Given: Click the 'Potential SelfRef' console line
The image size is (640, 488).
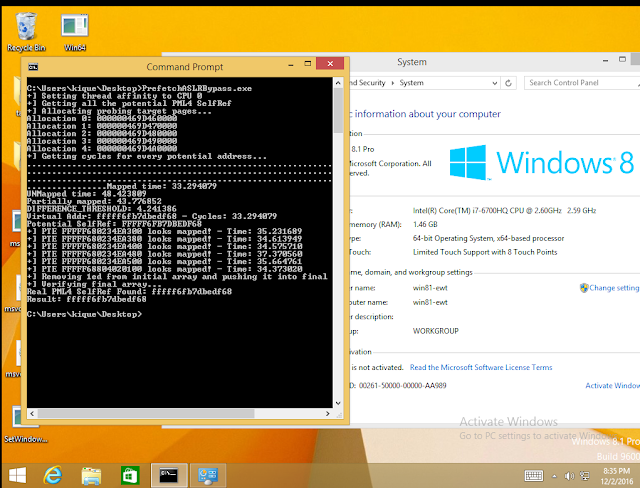Looking at the screenshot, I should click(114, 224).
